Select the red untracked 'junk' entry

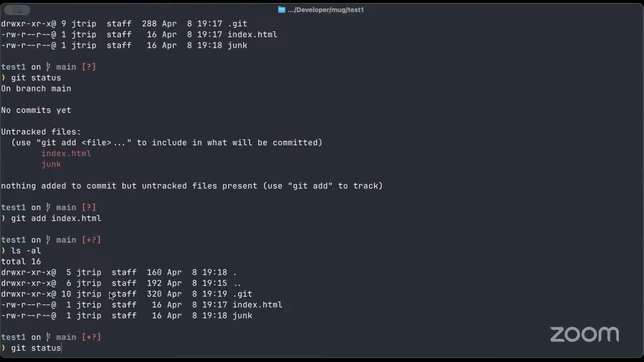pyautogui.click(x=51, y=164)
